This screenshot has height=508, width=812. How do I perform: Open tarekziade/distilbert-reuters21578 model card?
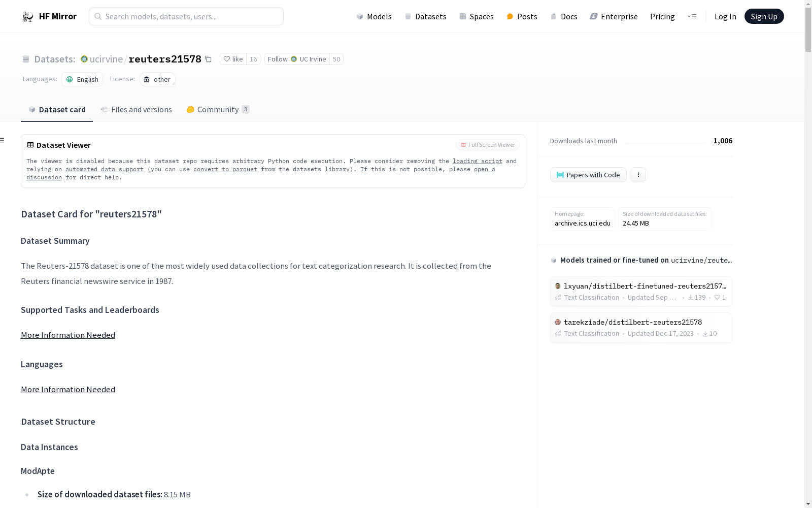click(641, 328)
